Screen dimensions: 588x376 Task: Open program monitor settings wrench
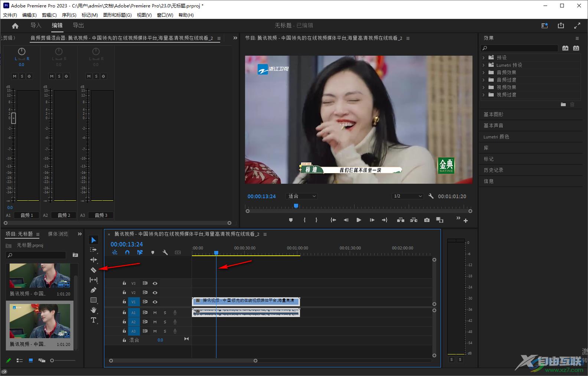pyautogui.click(x=431, y=196)
